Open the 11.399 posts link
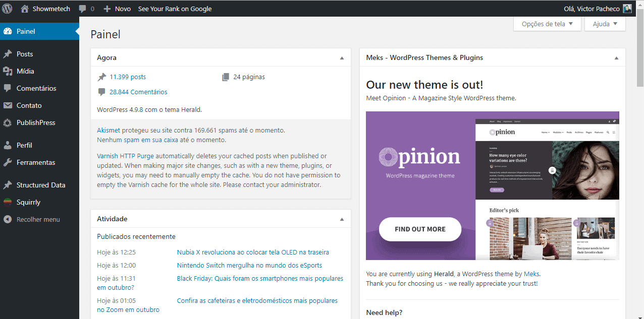Viewport: 644px width, 319px height. pos(128,77)
